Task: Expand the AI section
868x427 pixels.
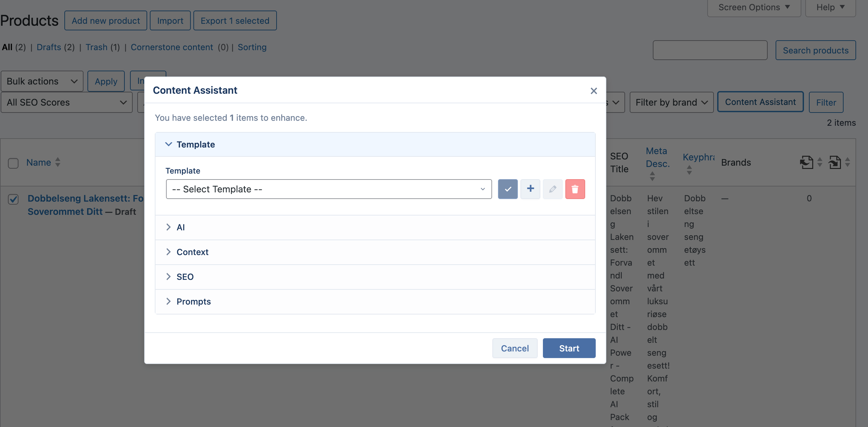Action: pos(375,227)
